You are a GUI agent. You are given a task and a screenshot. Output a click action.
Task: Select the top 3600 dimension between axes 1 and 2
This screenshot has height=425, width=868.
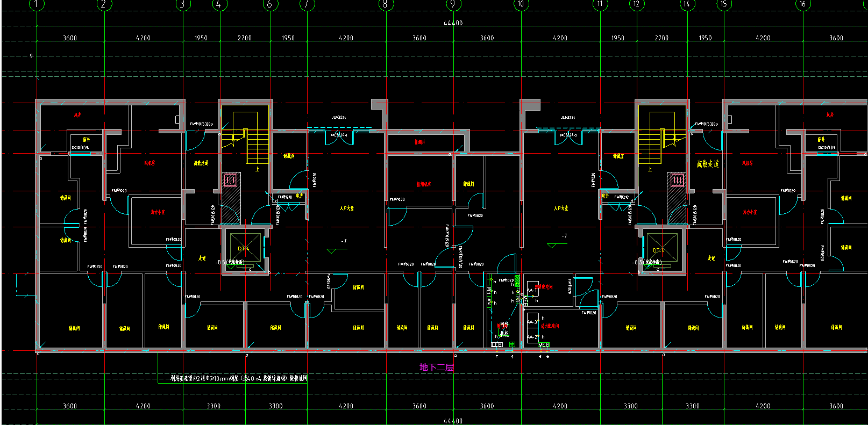70,38
